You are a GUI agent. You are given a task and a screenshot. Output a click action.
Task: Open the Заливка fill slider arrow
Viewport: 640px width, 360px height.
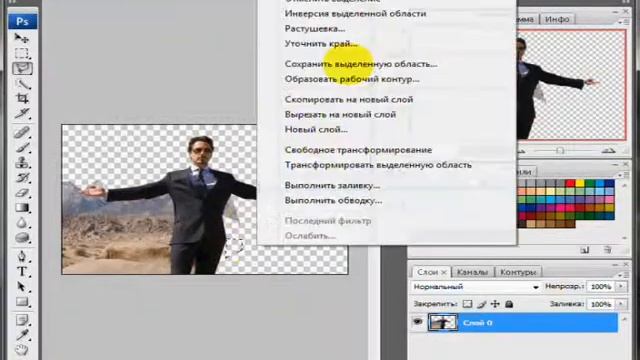click(621, 304)
